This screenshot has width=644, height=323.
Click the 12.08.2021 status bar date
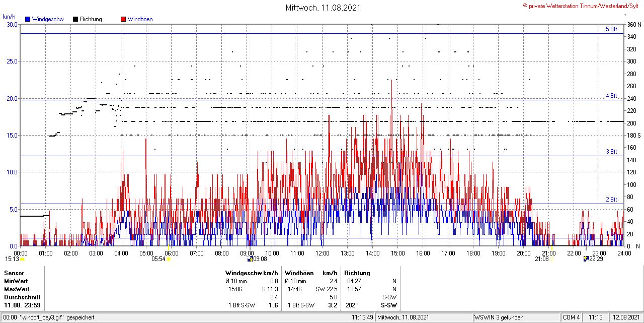pos(626,317)
